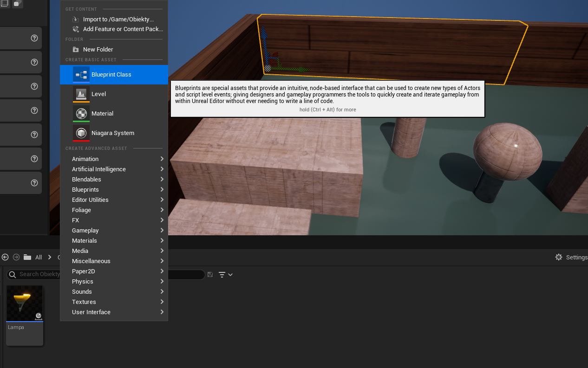
Task: Click the topmost help question mark icon
Action: coord(34,38)
